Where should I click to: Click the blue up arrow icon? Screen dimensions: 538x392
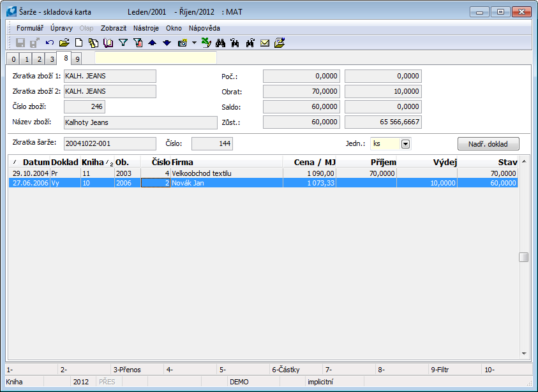tap(152, 43)
